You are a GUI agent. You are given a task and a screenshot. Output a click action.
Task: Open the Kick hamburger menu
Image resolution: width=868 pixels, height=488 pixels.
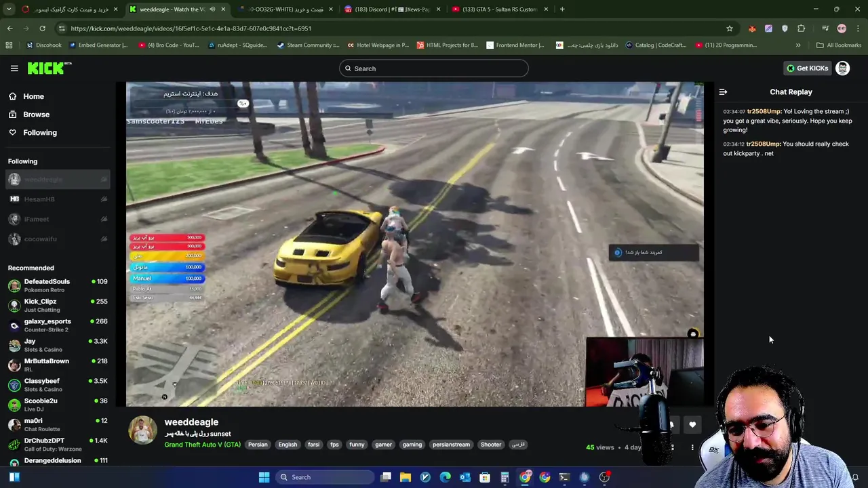(14, 68)
